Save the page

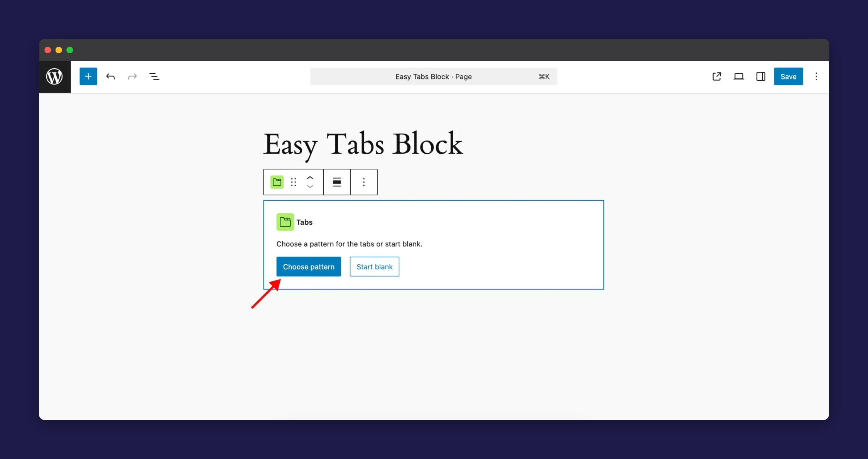[x=788, y=76]
